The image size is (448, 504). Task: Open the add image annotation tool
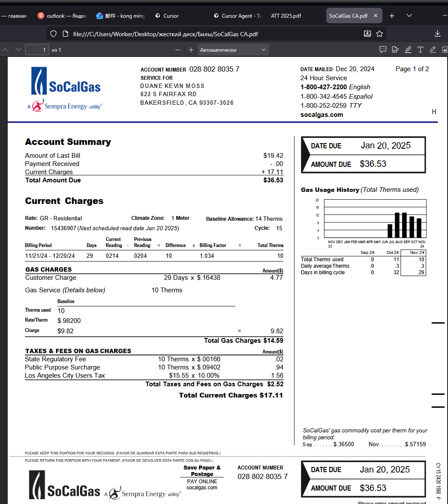445,49
